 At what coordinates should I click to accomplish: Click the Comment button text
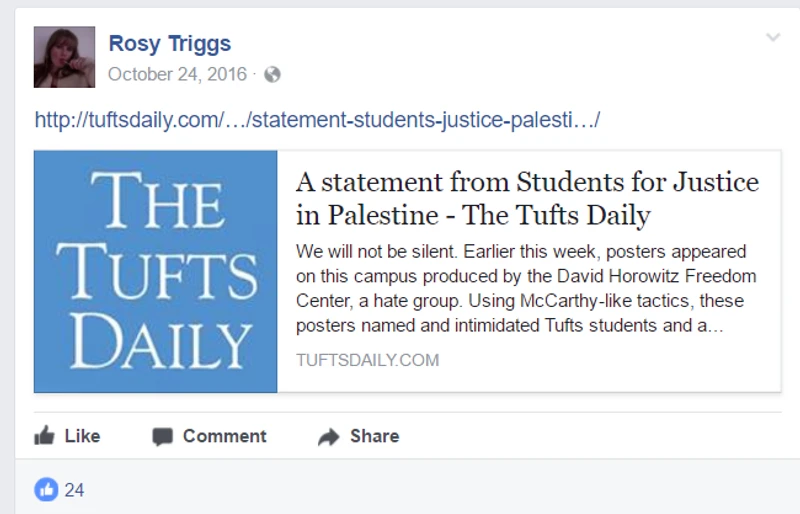click(224, 436)
